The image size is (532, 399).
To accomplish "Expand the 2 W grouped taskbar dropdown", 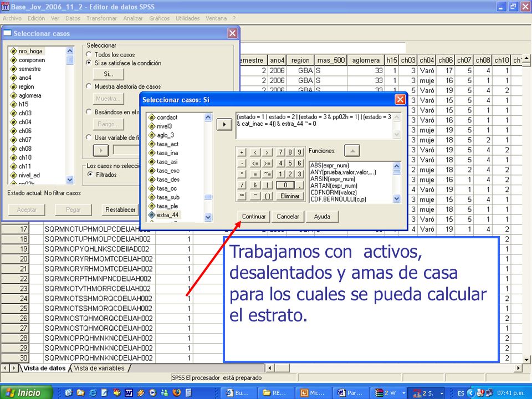I will click(403, 393).
